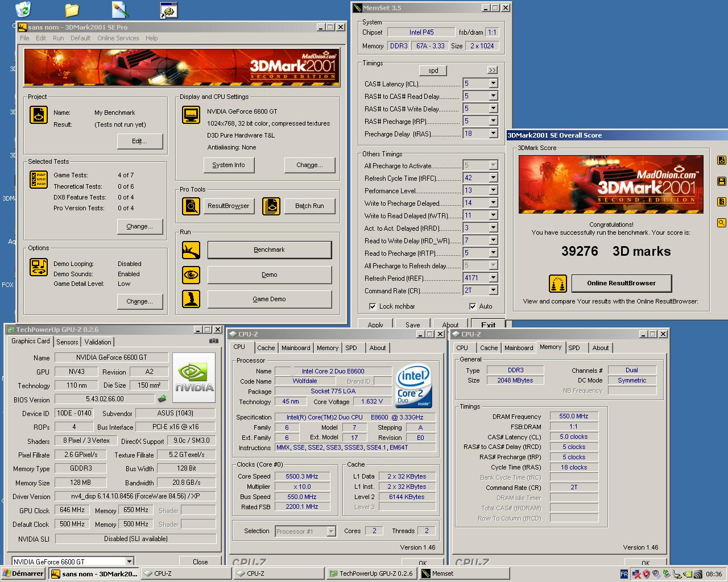Viewport: 728px width, 582px height.
Task: Expand MemSet timings with the >> button
Action: pyautogui.click(x=492, y=70)
